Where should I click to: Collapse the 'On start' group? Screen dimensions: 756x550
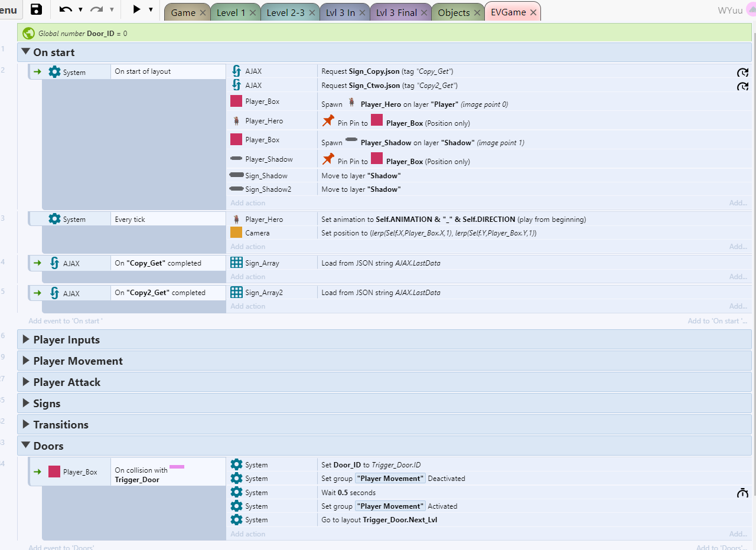[25, 52]
